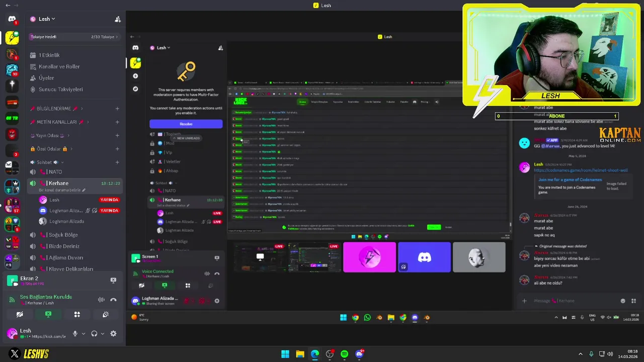The width and height of the screenshot is (644, 362).
Task: Open headphone output options dropdown arrow
Action: [x=103, y=333]
